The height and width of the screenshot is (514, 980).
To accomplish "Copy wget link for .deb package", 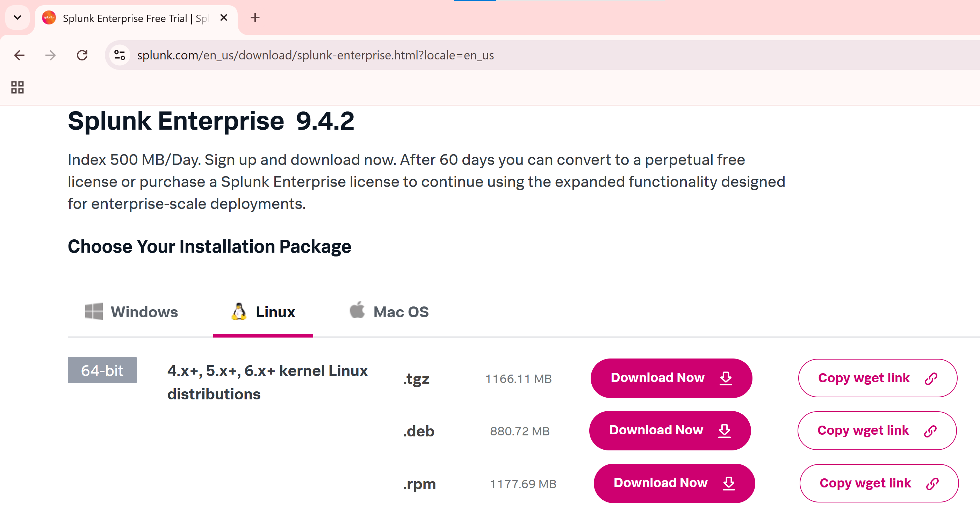I will pos(877,431).
